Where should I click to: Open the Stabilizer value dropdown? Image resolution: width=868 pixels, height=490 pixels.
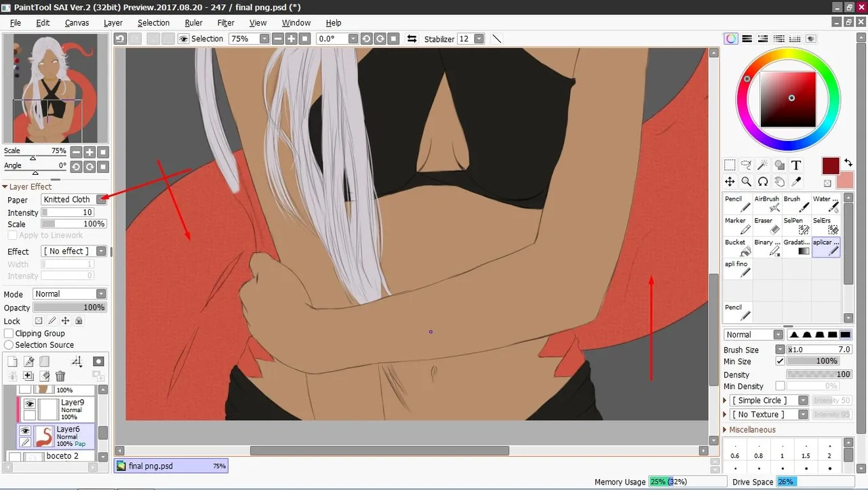click(x=479, y=39)
